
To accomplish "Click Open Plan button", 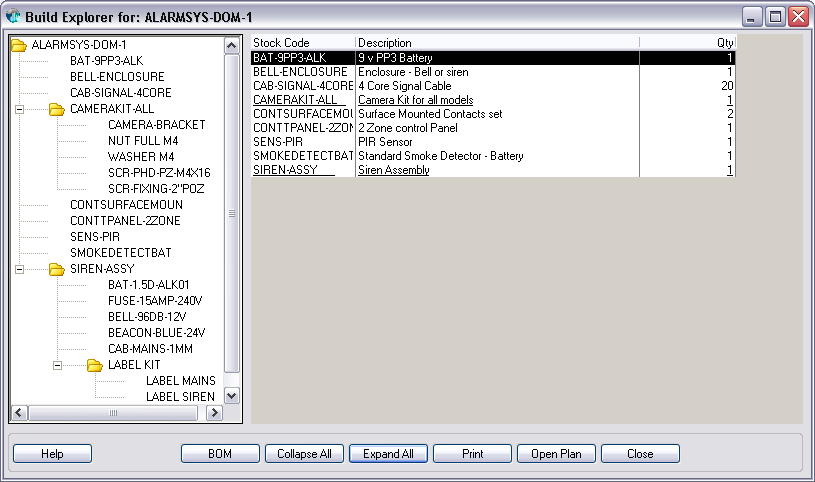I will pyautogui.click(x=556, y=454).
